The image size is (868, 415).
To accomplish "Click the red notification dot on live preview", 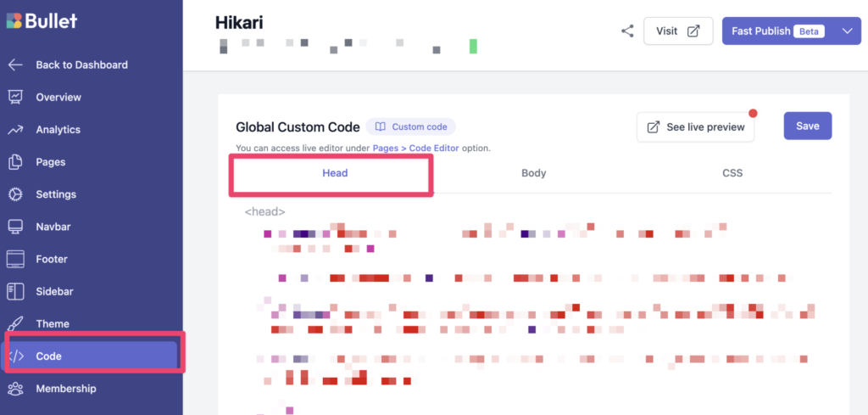I will (753, 114).
